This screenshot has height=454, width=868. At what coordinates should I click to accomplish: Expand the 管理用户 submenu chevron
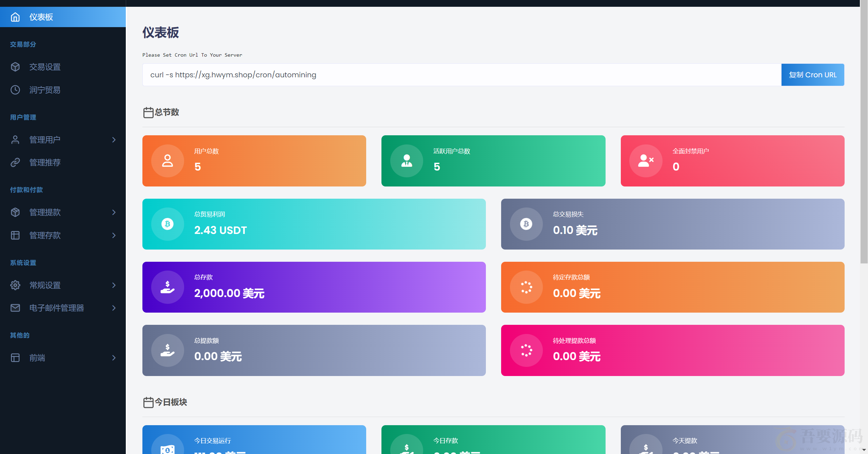[114, 140]
